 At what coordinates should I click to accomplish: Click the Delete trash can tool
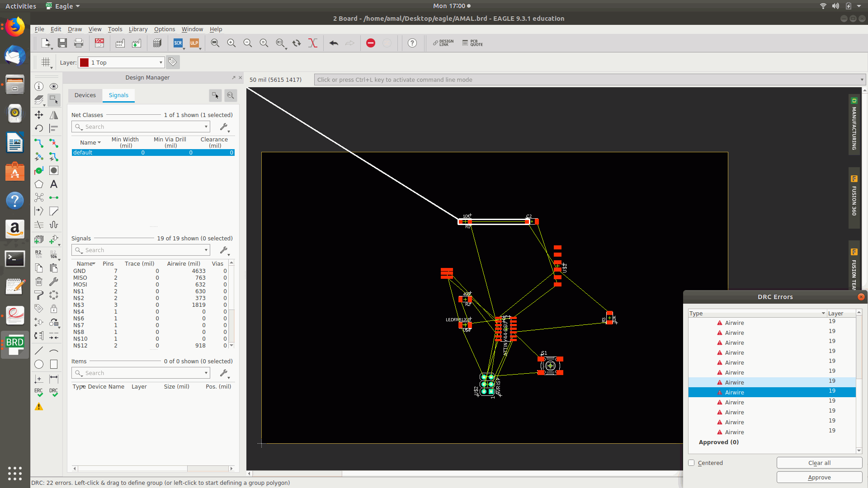39,282
